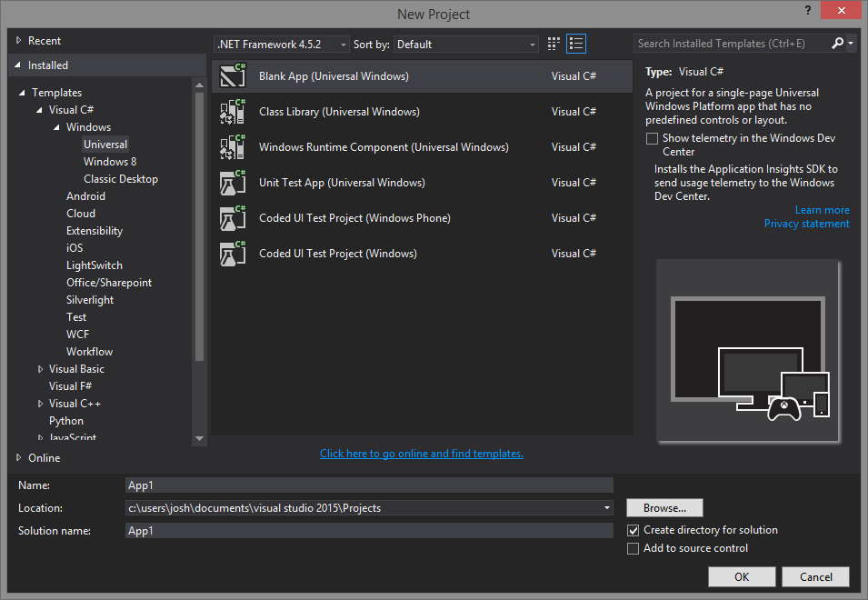Click the Browse button for project location
Viewport: 868px width, 600px height.
[x=663, y=507]
